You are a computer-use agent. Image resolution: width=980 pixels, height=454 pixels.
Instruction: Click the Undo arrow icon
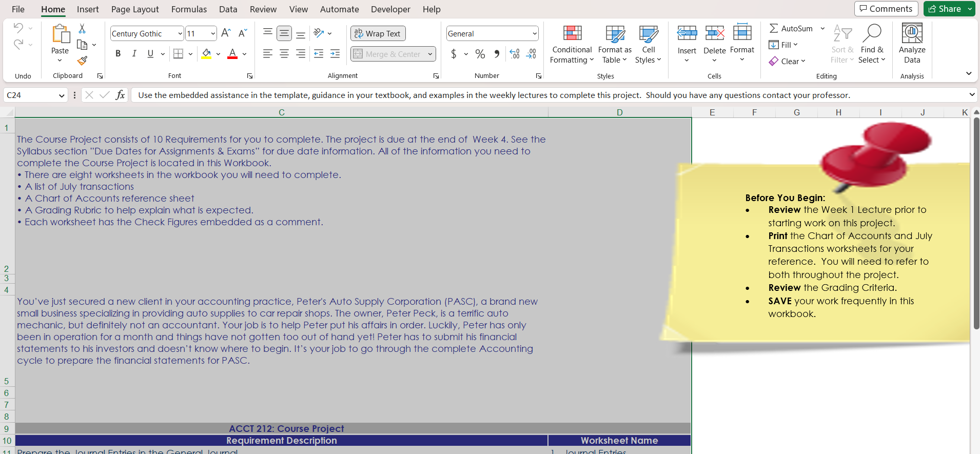18,28
